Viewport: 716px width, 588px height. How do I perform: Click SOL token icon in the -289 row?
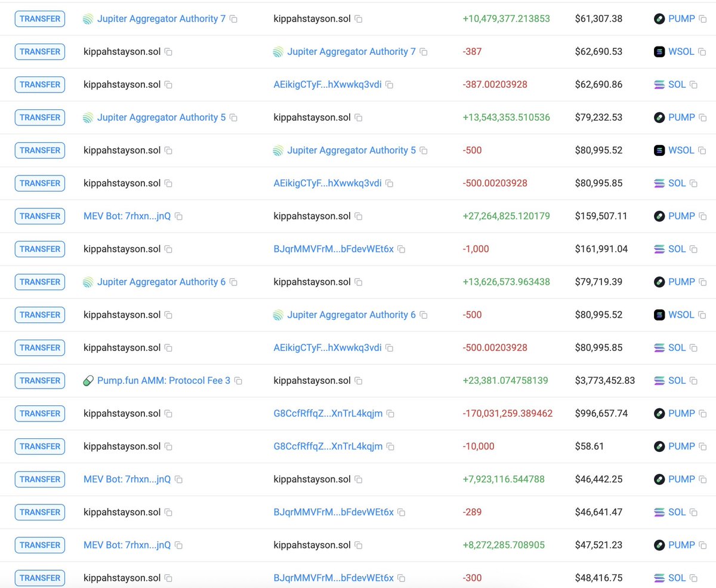[x=659, y=512]
